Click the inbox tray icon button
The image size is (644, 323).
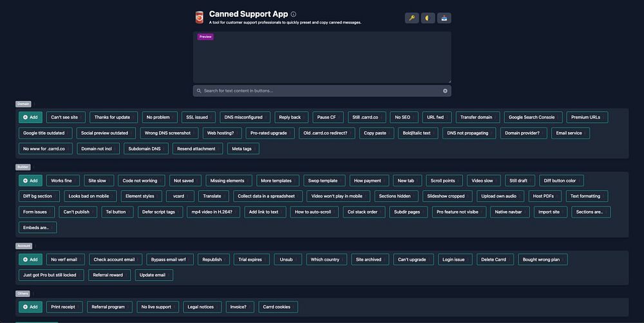tap(444, 18)
